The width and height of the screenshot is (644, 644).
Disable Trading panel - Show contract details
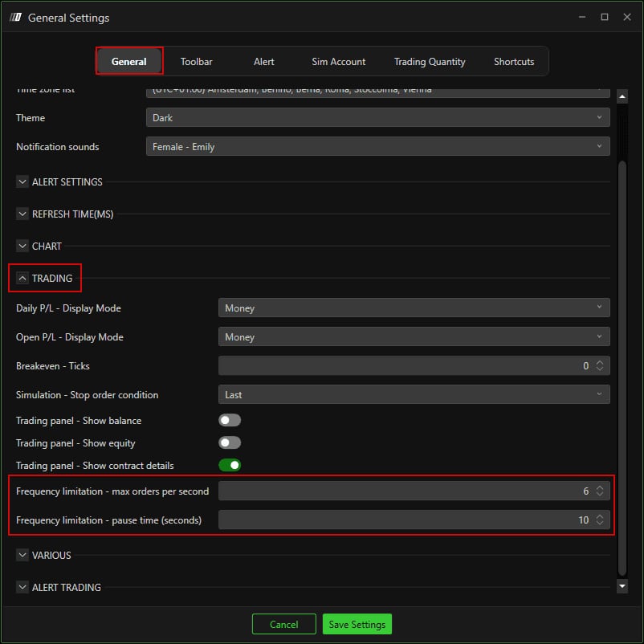click(230, 466)
